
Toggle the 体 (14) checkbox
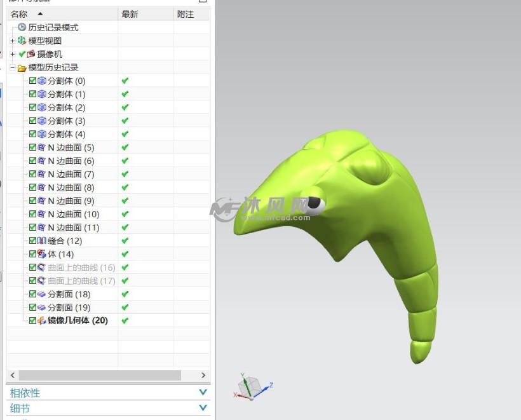[32, 254]
